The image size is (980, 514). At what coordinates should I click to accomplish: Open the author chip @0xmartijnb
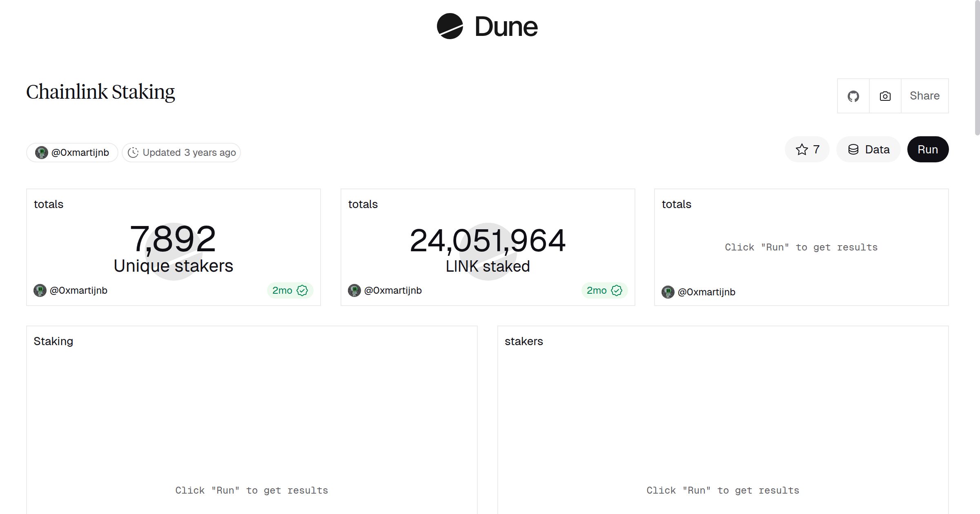[x=72, y=152]
